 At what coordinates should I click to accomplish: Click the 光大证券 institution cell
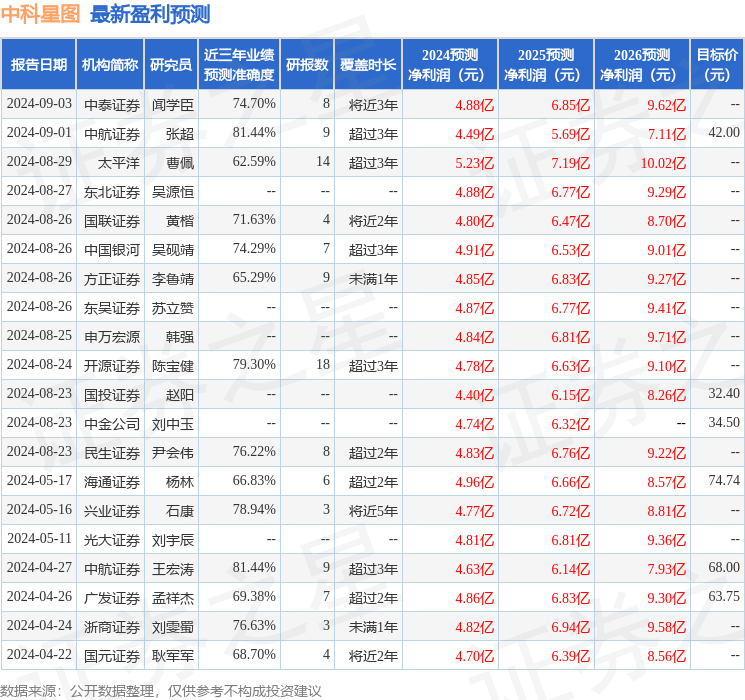(x=112, y=539)
